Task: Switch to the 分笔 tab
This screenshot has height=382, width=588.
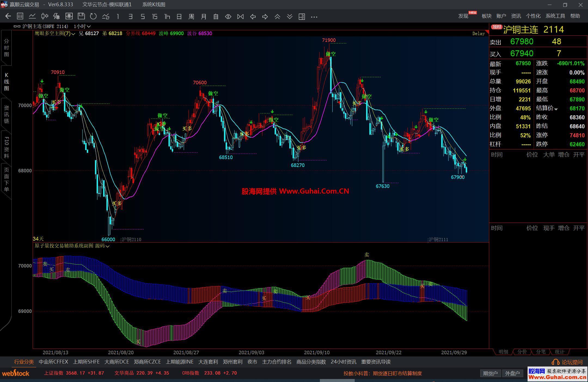Action: tap(541, 352)
